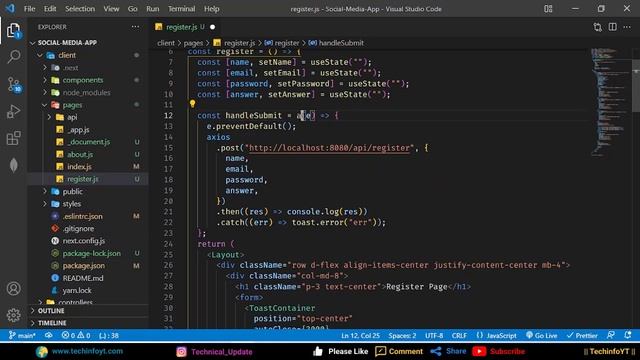
Task: Click the Spaces: 2 indentation setting
Action: pyautogui.click(x=402, y=336)
